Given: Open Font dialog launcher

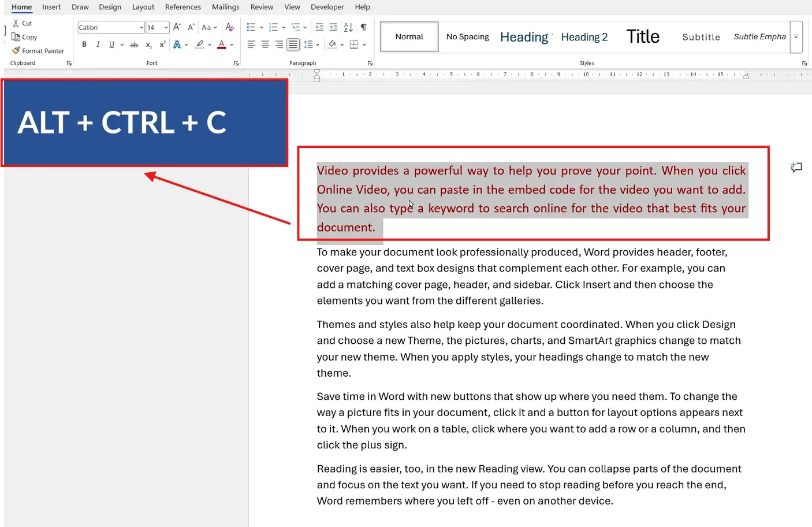Looking at the screenshot, I should click(x=236, y=64).
